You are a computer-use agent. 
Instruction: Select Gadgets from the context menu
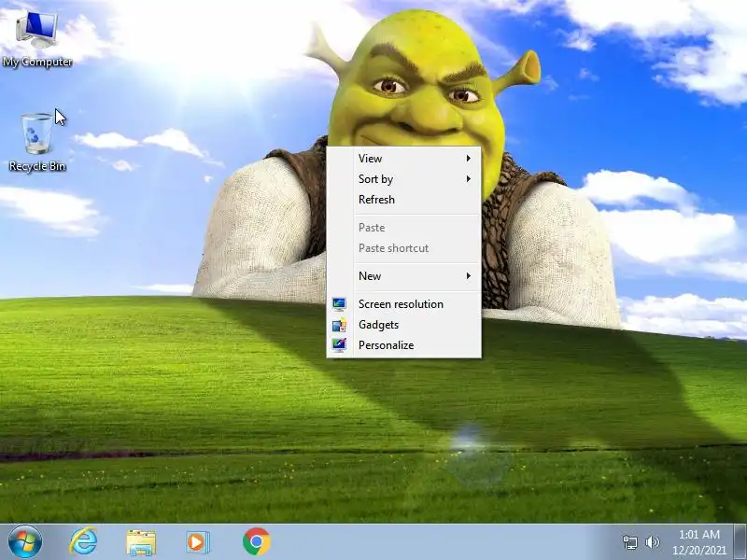403,325
